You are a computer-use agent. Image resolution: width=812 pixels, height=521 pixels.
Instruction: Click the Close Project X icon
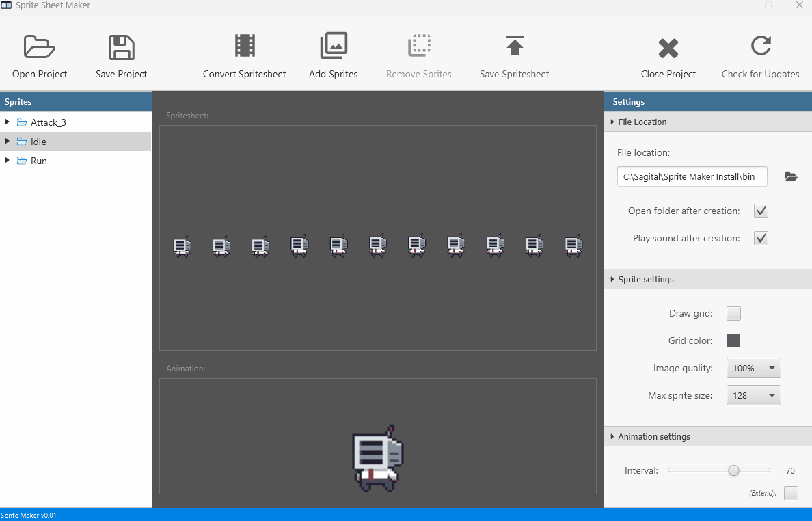pyautogui.click(x=668, y=48)
